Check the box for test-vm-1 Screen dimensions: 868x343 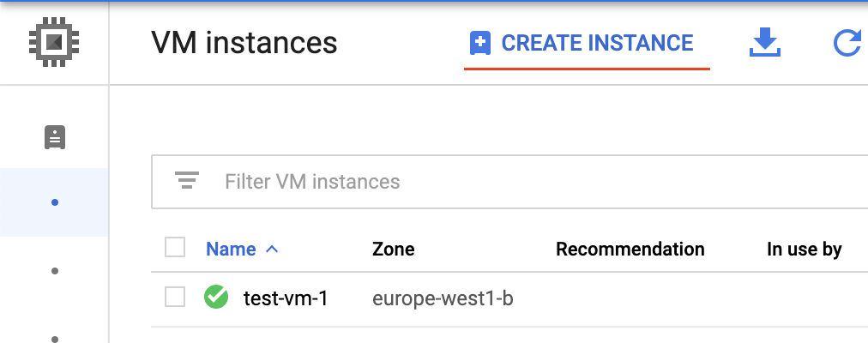click(x=175, y=297)
